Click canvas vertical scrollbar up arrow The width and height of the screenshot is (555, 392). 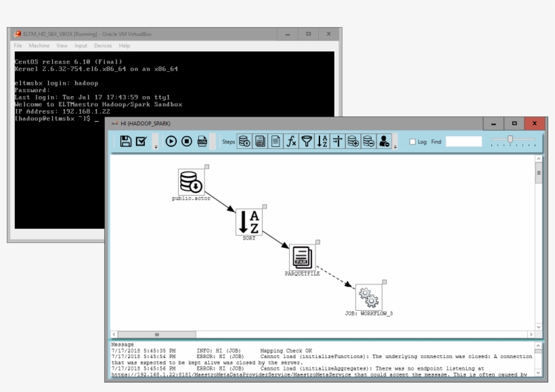click(539, 159)
